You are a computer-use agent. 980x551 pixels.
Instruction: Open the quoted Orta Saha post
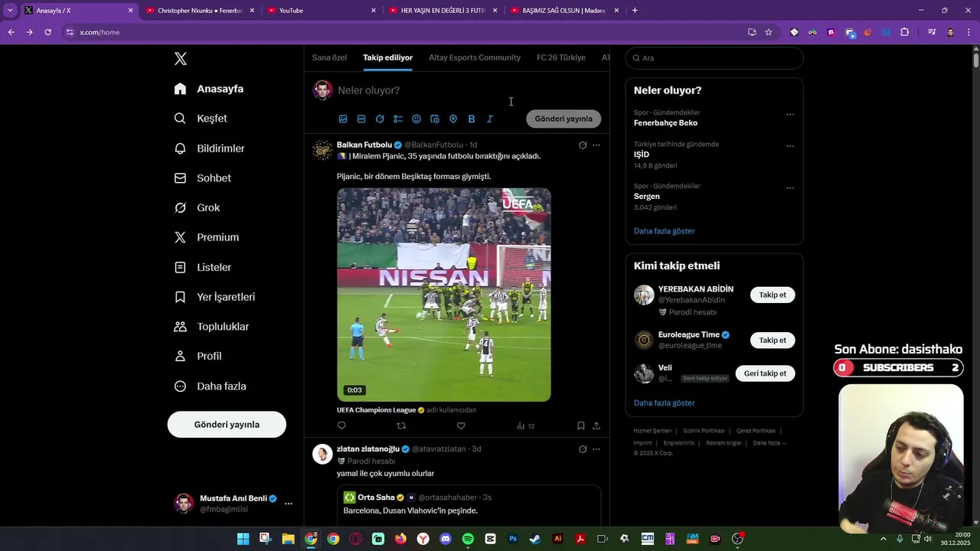pyautogui.click(x=469, y=505)
